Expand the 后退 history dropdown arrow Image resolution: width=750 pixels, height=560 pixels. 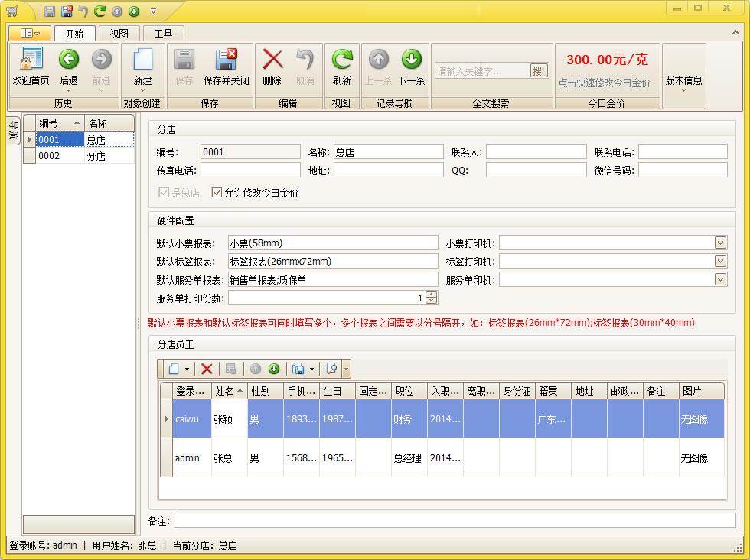click(68, 90)
